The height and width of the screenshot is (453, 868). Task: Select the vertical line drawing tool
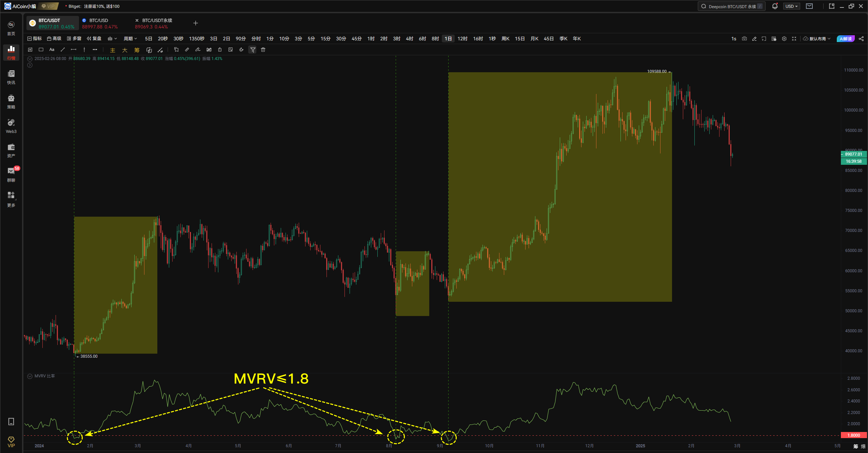[84, 50]
